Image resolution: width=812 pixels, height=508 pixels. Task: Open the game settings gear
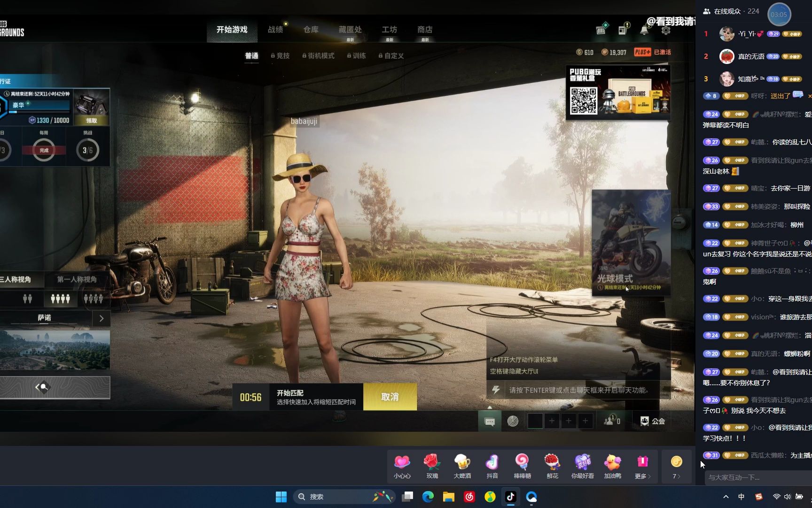tap(665, 30)
